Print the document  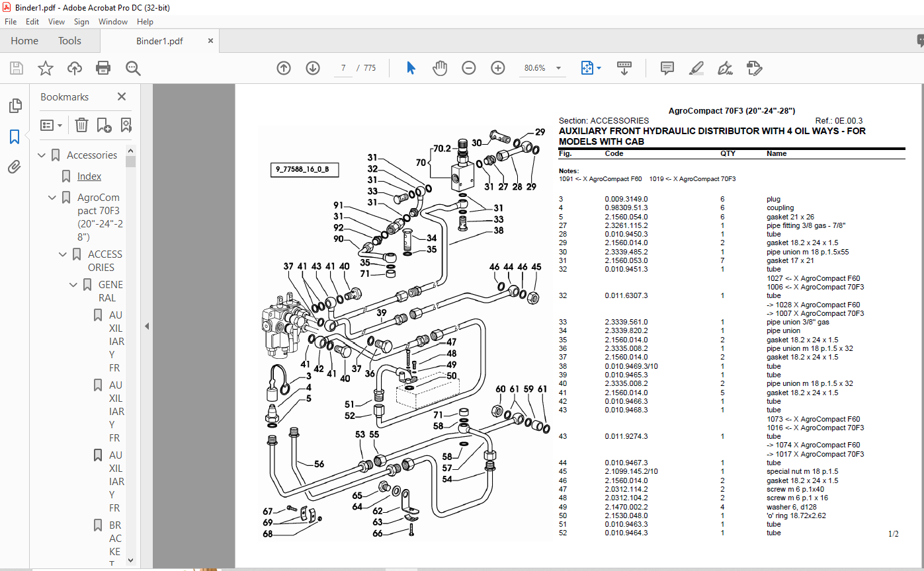coord(103,68)
